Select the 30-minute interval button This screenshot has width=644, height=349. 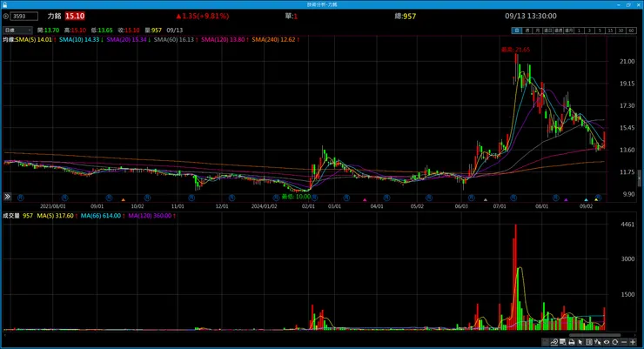(621, 30)
